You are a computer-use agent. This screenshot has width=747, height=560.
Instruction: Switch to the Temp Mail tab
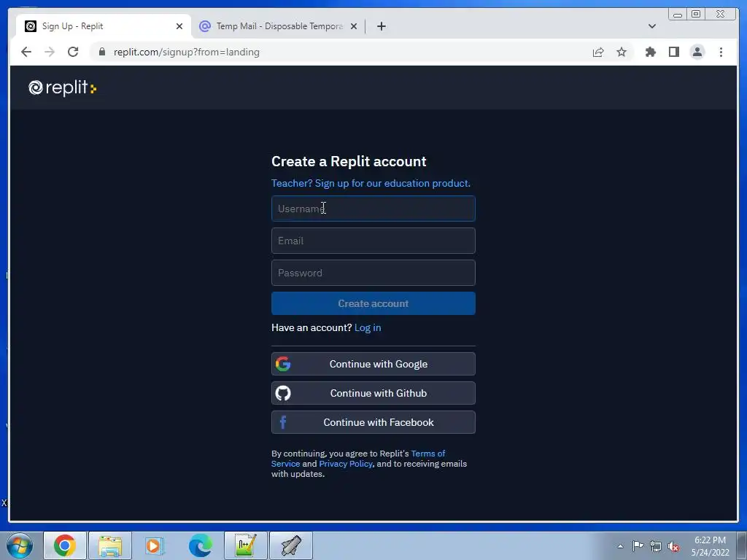click(x=279, y=26)
